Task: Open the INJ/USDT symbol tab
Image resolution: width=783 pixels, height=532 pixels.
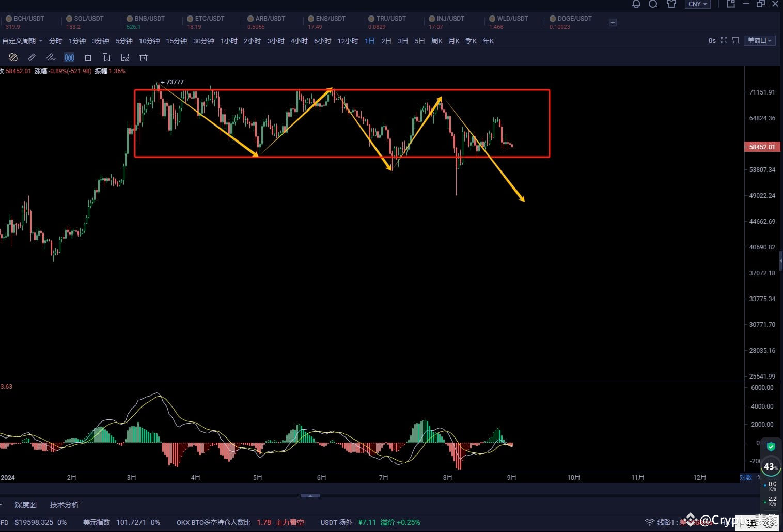Action: 448,22
